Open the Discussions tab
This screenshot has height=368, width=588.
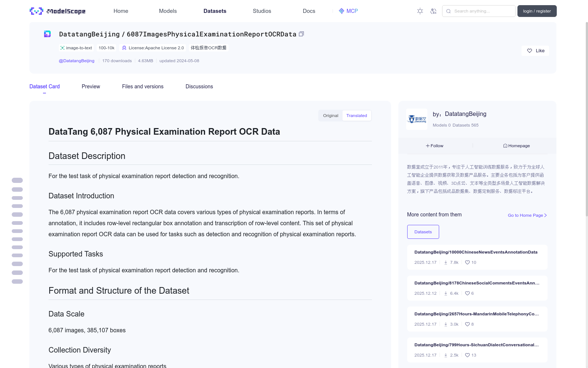pyautogui.click(x=199, y=86)
